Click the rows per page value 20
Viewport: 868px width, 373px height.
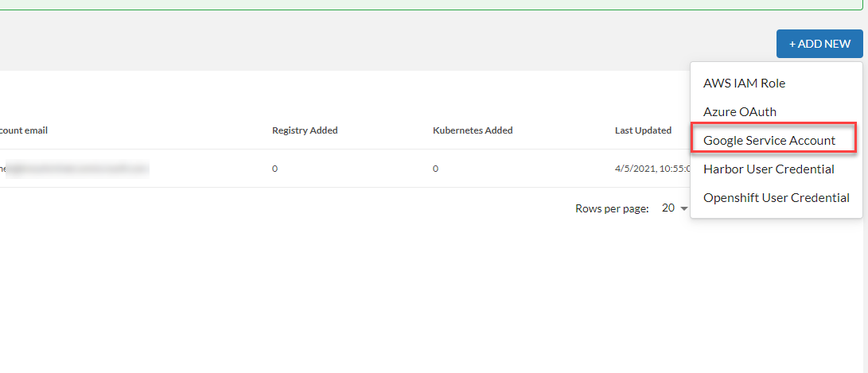[x=668, y=208]
